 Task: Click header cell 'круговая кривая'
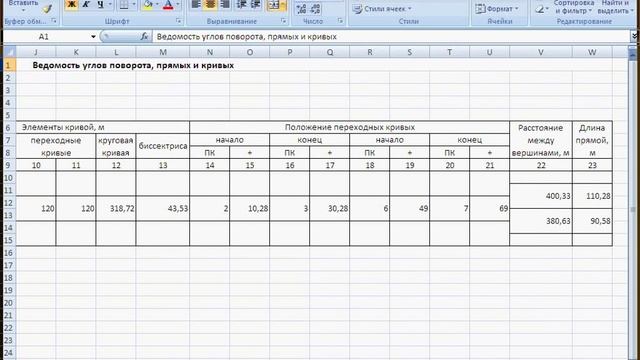tap(116, 146)
